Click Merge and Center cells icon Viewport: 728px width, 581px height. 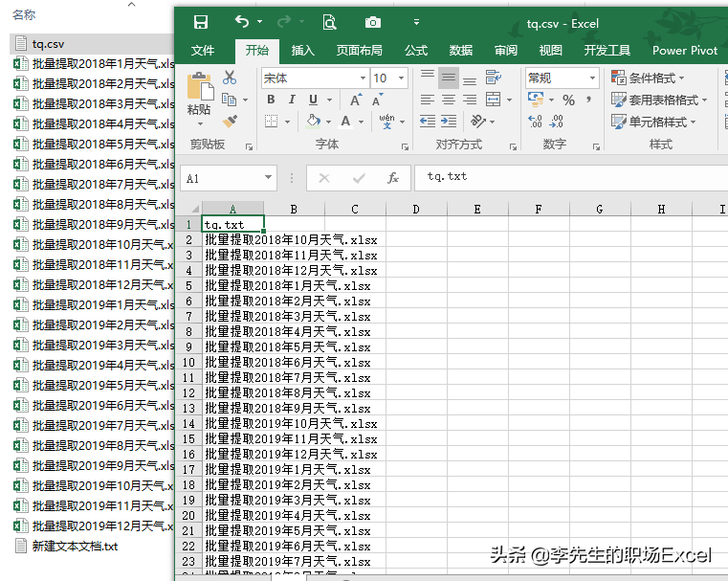pos(493,100)
